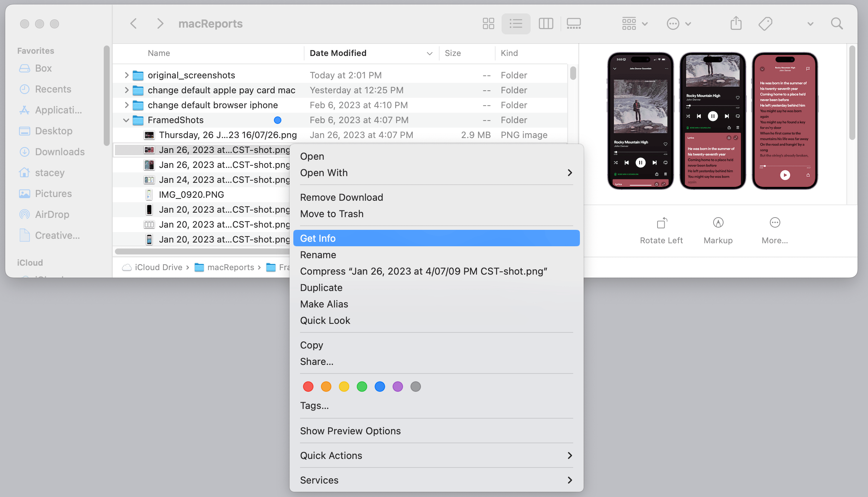Viewport: 868px width, 497px height.
Task: Open the toolbar overflow chevron
Action: coord(810,24)
